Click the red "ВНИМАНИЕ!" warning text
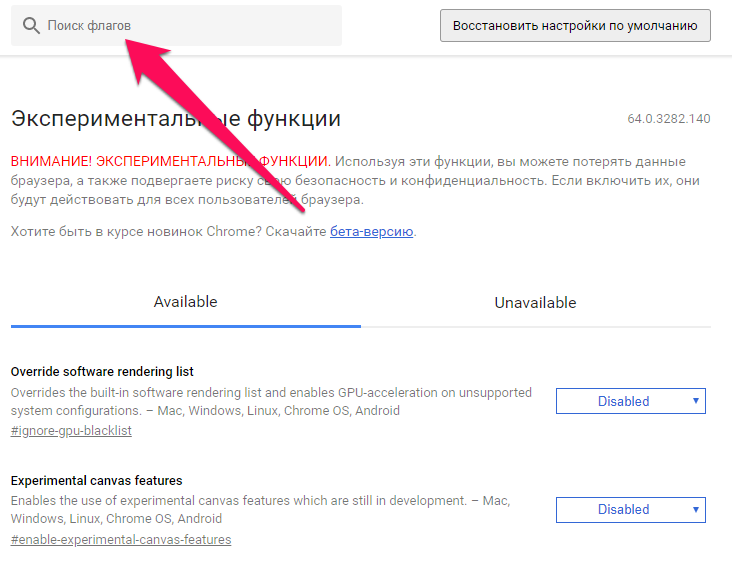Screen dimensions: 732x562 [x=52, y=161]
